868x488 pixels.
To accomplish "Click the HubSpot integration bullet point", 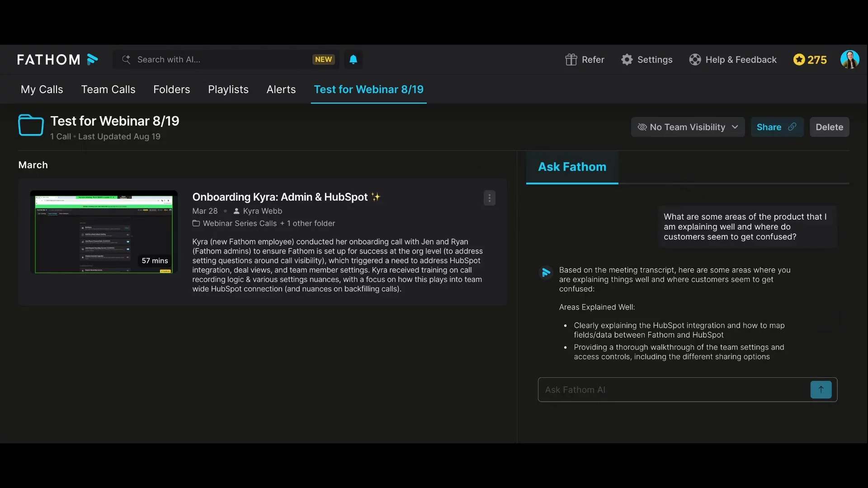I will (679, 330).
